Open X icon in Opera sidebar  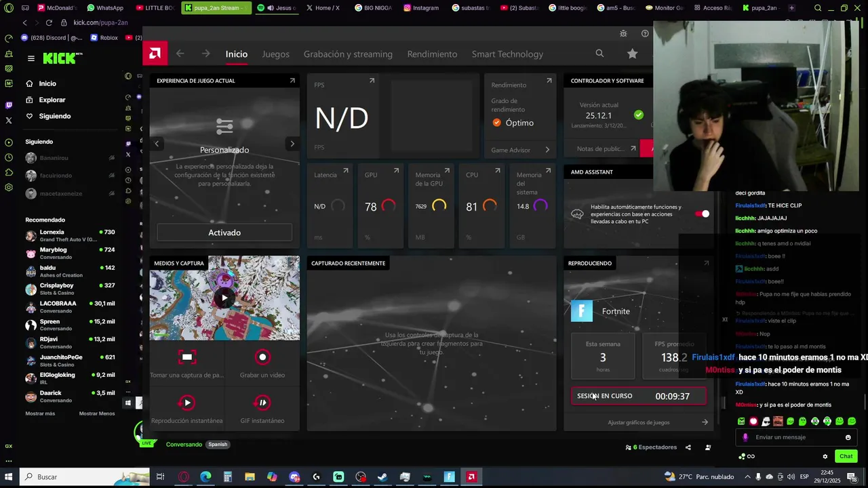(x=8, y=120)
